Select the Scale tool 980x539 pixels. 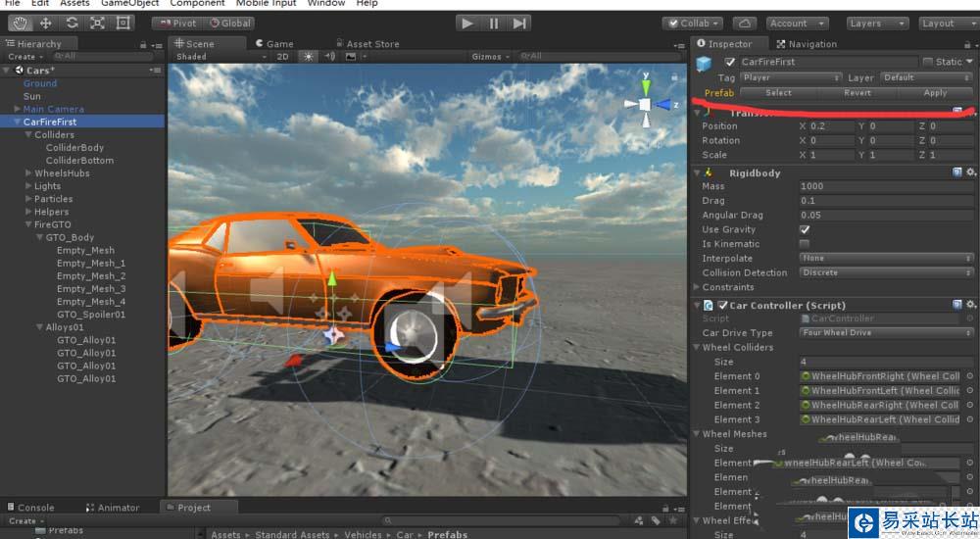[x=98, y=23]
